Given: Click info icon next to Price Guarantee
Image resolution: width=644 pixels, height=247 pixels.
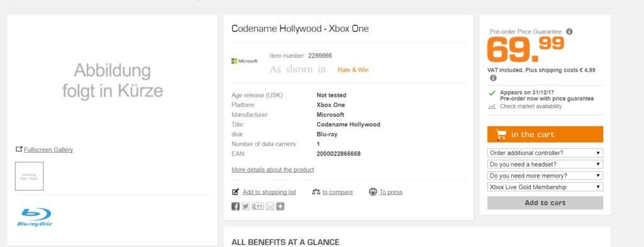Looking at the screenshot, I should click(x=569, y=31).
